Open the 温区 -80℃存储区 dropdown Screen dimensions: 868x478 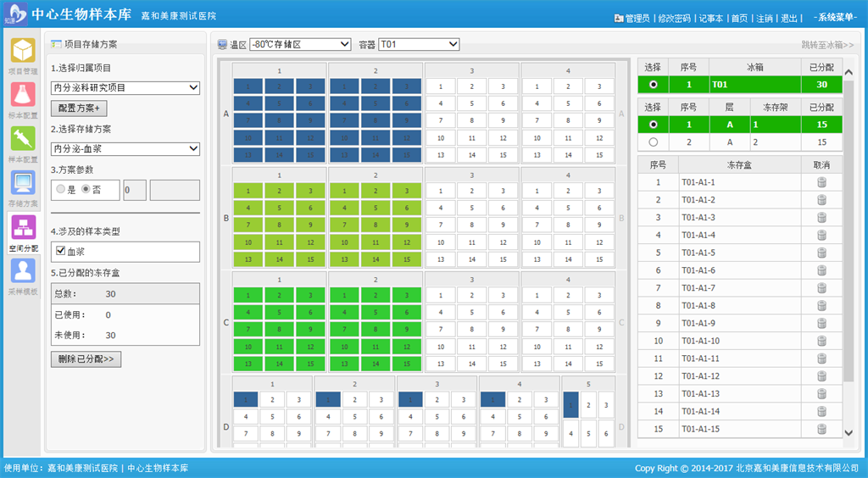pyautogui.click(x=300, y=44)
